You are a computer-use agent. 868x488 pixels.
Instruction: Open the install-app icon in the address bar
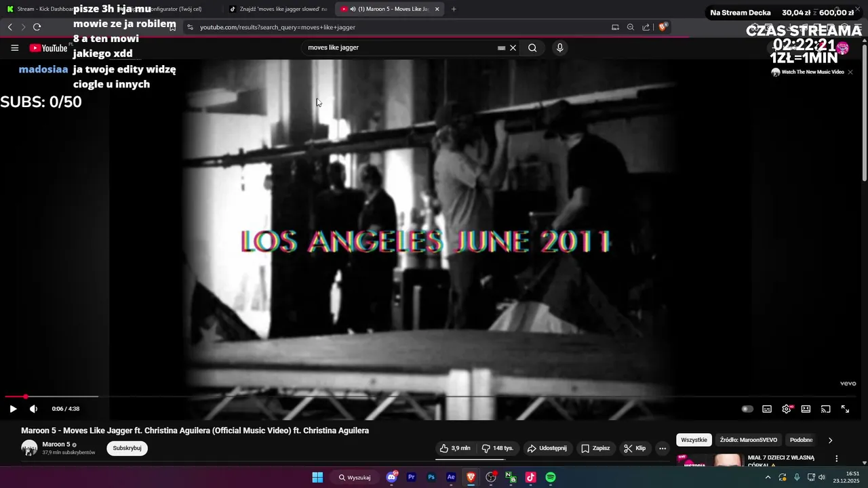coord(615,27)
